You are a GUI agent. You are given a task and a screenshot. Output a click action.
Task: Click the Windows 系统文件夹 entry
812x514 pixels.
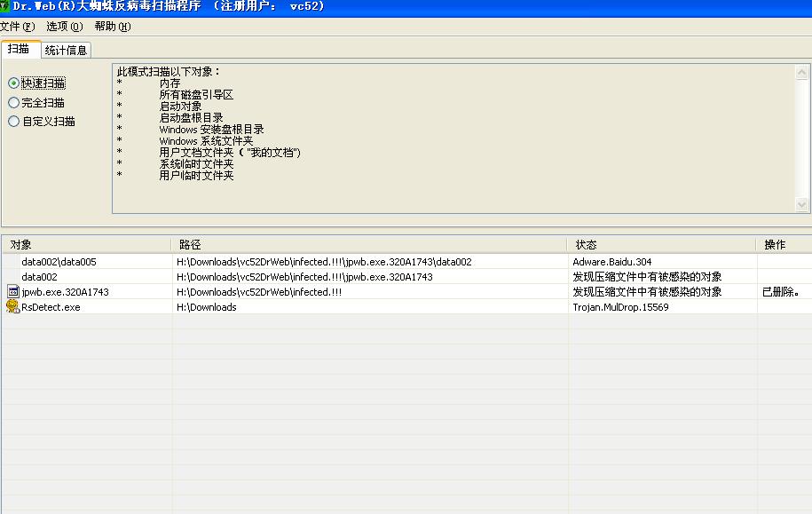pos(206,140)
